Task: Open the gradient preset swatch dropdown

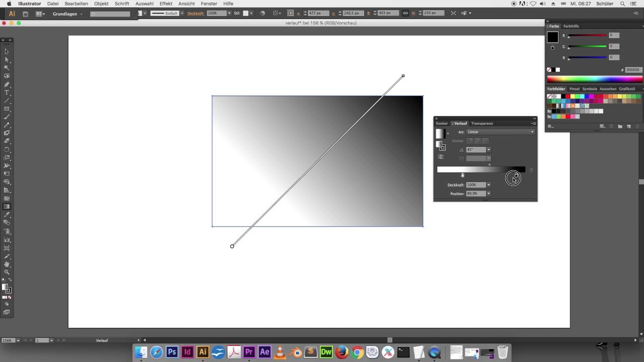Action: click(x=448, y=134)
